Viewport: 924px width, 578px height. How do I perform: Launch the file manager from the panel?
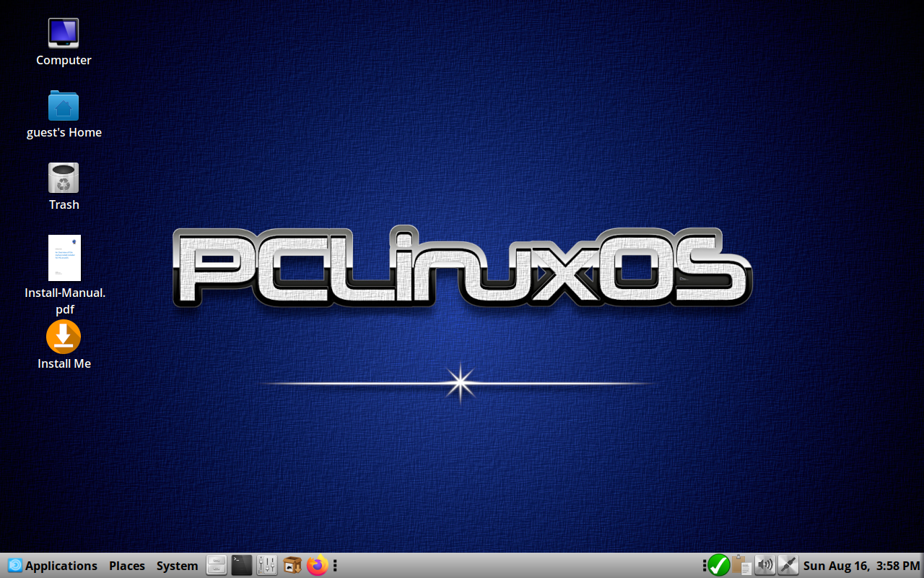coord(217,565)
